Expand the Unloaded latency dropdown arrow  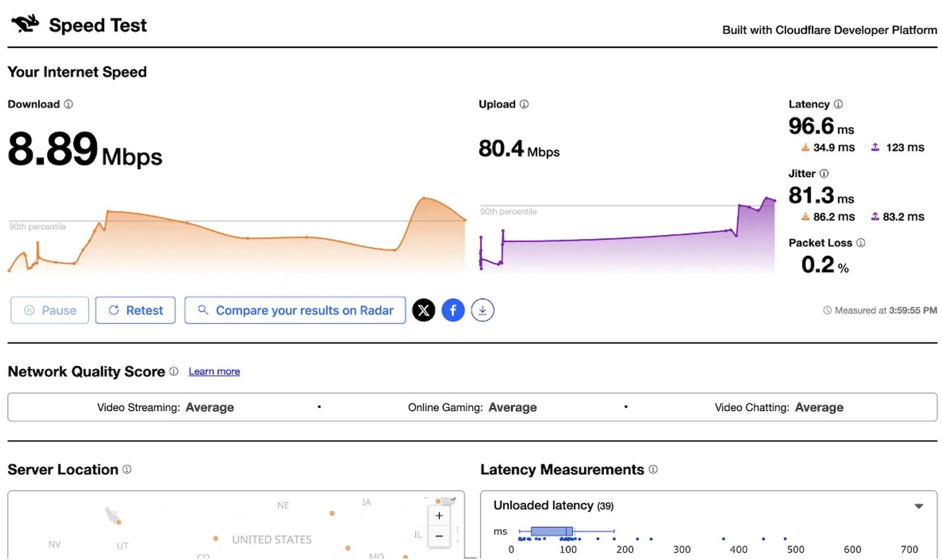click(918, 506)
